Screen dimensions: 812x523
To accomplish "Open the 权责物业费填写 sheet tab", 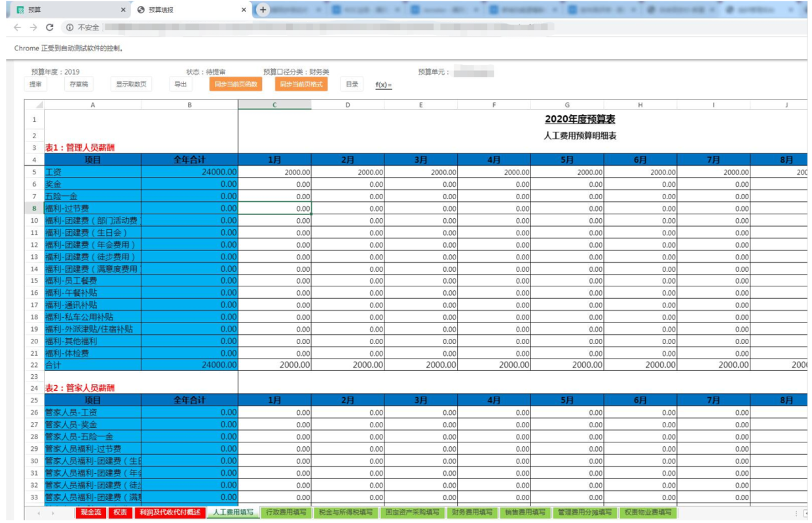I will (x=648, y=513).
